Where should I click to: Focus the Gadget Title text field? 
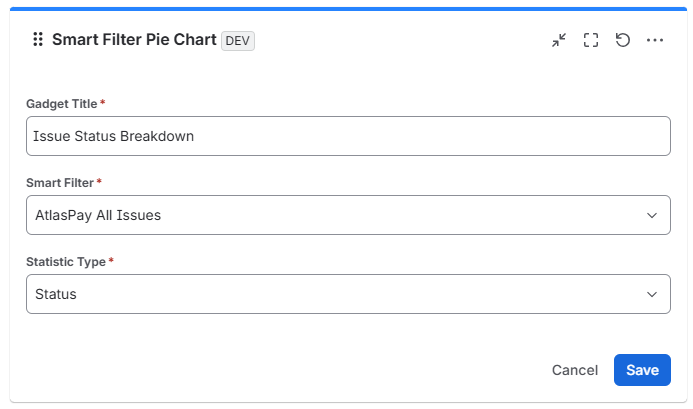point(348,136)
